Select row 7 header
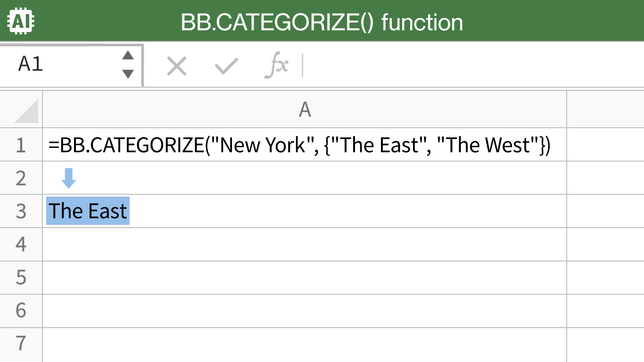Viewport: 644px width, 362px height. (x=21, y=343)
